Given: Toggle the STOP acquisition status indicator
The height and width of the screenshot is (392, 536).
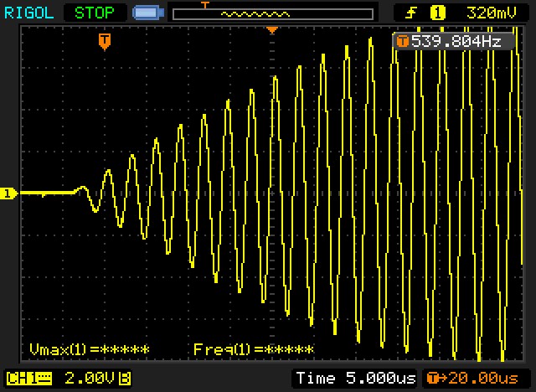Looking at the screenshot, I should [x=95, y=13].
